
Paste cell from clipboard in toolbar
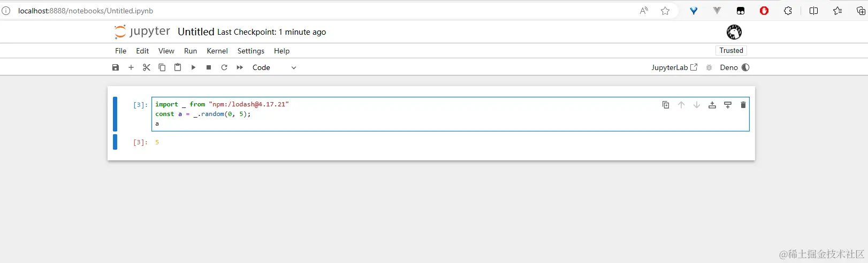click(178, 67)
